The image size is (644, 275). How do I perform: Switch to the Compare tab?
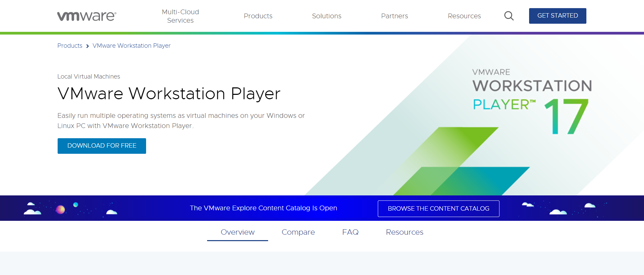(298, 232)
